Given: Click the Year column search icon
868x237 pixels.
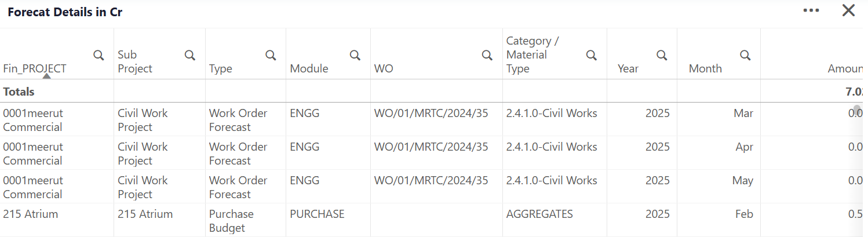Looking at the screenshot, I should (661, 55).
